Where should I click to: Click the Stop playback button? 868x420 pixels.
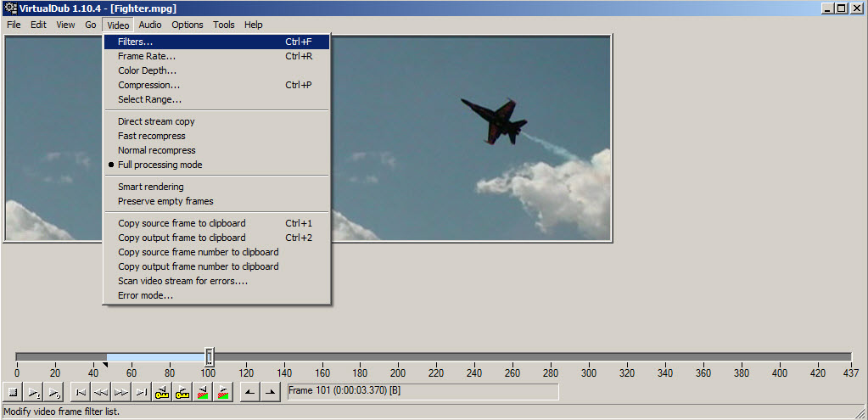tap(14, 392)
